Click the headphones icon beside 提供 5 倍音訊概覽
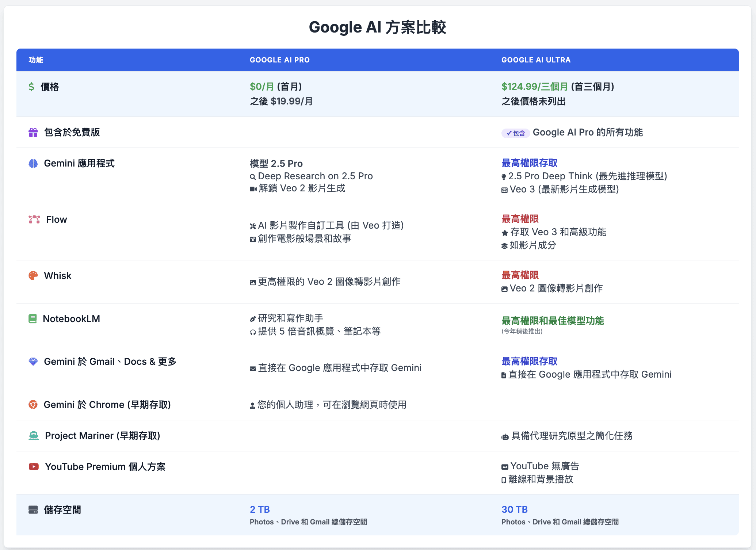756x550 pixels. tap(253, 332)
